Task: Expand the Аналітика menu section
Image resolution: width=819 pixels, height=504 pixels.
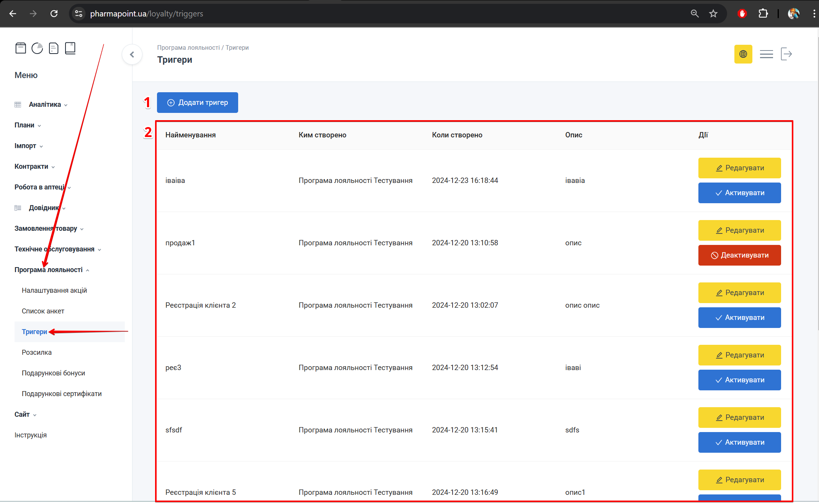Action: (x=45, y=104)
